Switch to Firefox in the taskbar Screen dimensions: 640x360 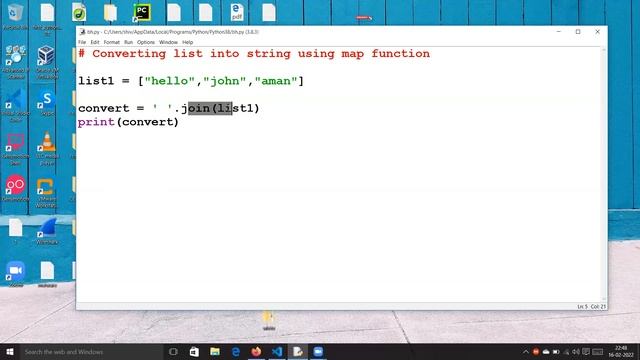(x=256, y=351)
